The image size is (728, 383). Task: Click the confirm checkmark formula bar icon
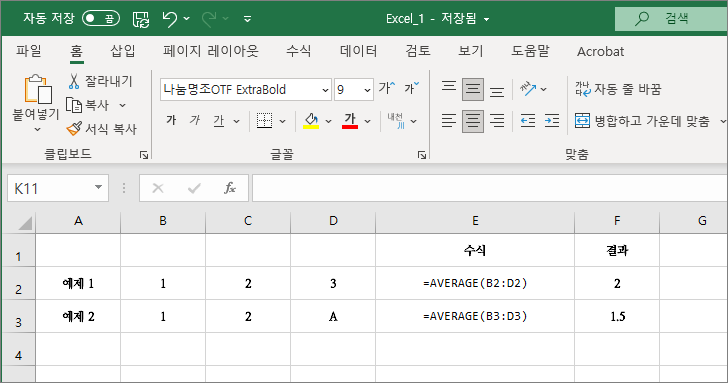(x=194, y=188)
